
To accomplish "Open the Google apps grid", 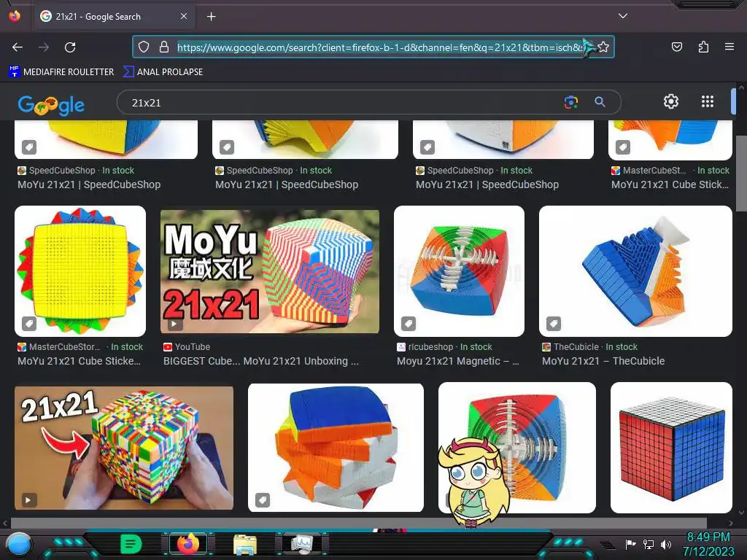I will [x=708, y=101].
